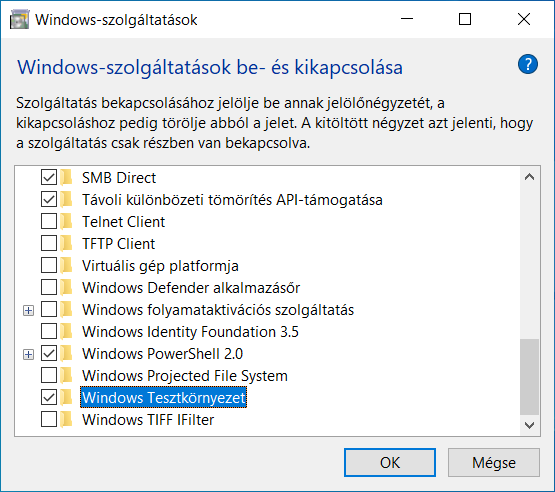555x492 pixels.
Task: Tick the Windows TIFF IFilter checkbox
Action: [x=49, y=419]
